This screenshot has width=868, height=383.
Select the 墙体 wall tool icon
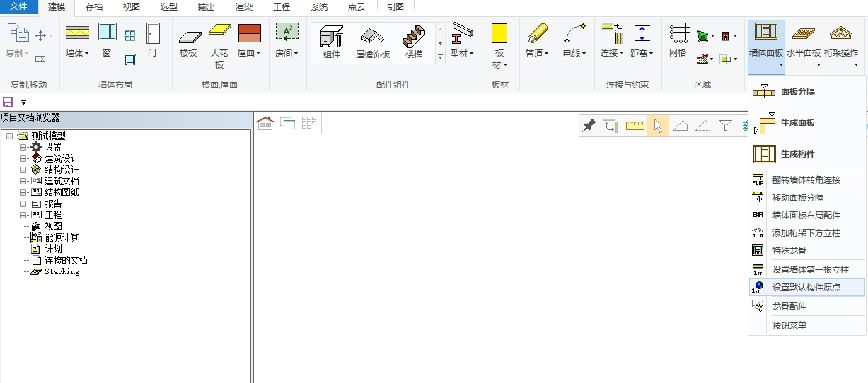77,33
